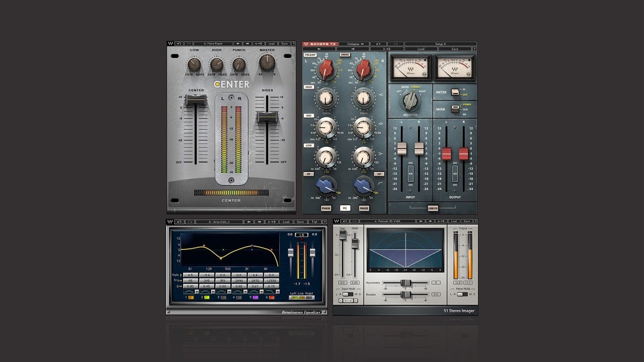Click band 1 Gain value field showing 4.5

coord(190,276)
